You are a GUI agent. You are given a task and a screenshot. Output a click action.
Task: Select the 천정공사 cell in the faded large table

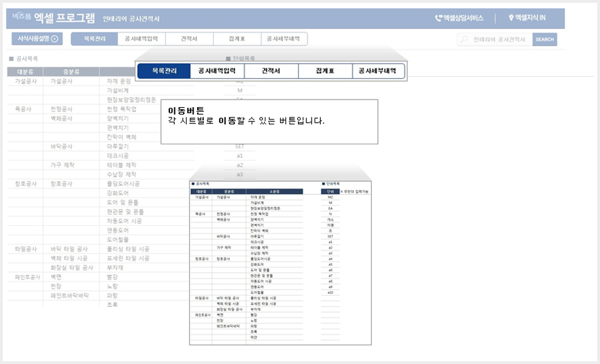click(x=62, y=109)
